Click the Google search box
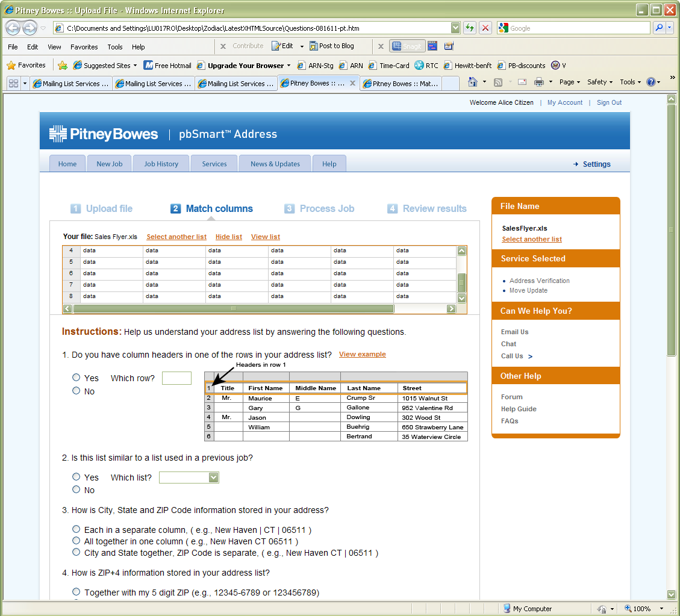The height and width of the screenshot is (616, 680). point(573,28)
